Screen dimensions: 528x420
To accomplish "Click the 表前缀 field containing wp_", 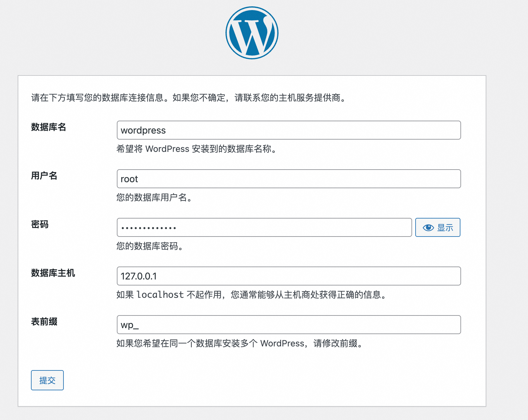I will coord(289,325).
